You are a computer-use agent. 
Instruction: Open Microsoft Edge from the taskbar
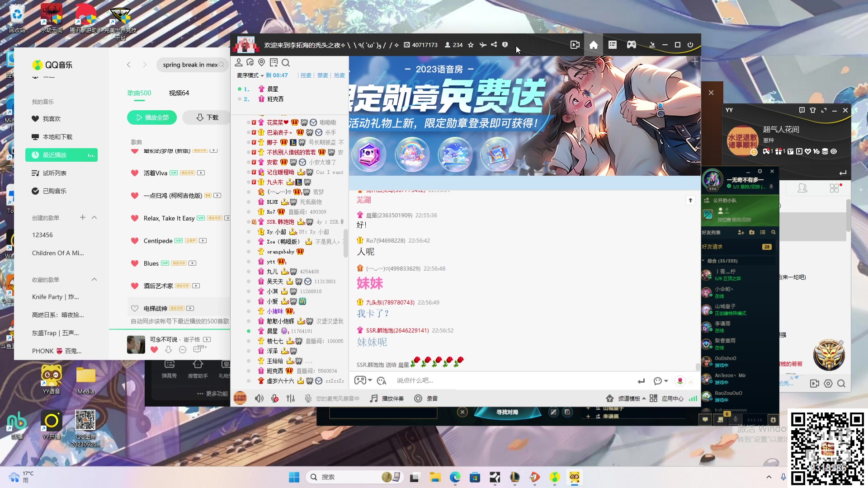[455, 477]
